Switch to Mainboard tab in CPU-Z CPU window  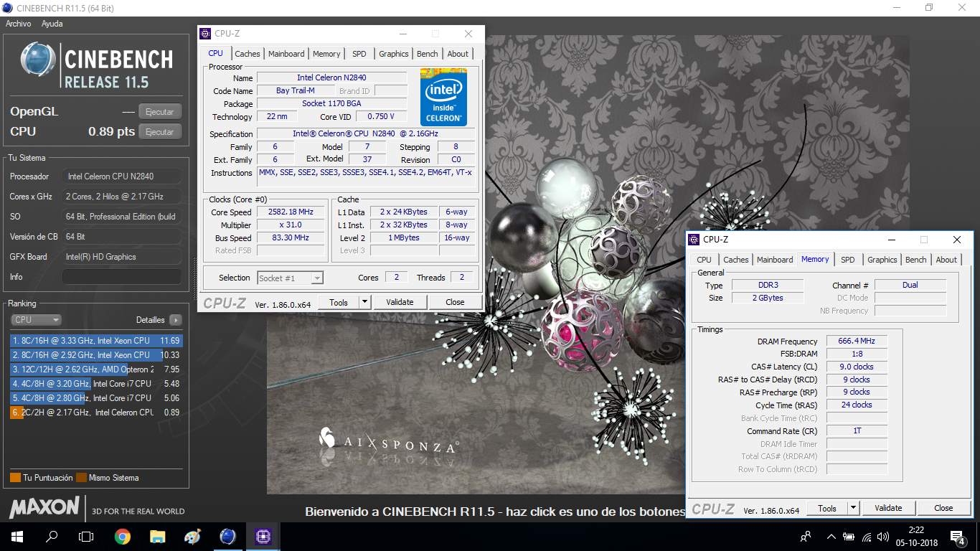click(286, 54)
